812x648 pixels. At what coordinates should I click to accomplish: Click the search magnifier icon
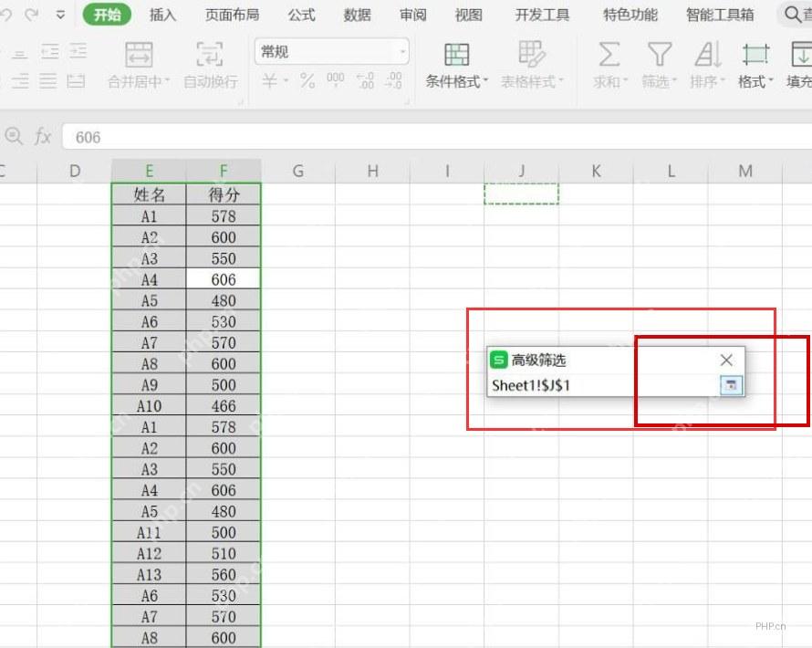792,14
